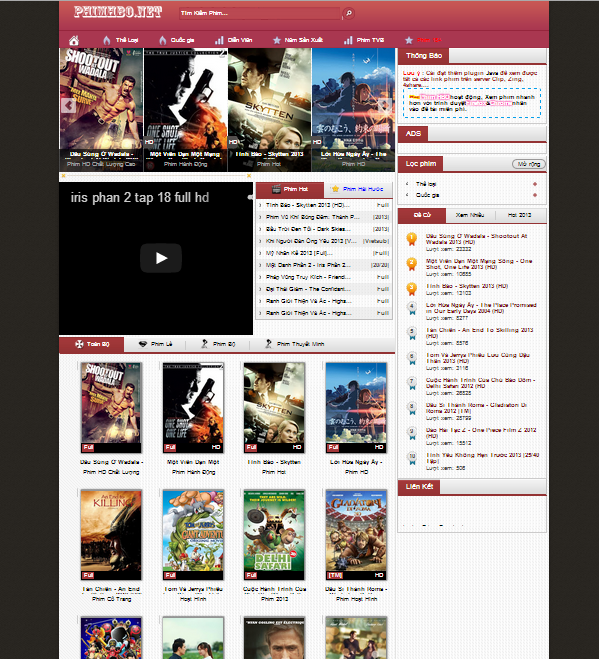The width and height of the screenshot is (599, 659).
Task: Click the pink Firefox link in Thông Báo
Action: (x=475, y=103)
